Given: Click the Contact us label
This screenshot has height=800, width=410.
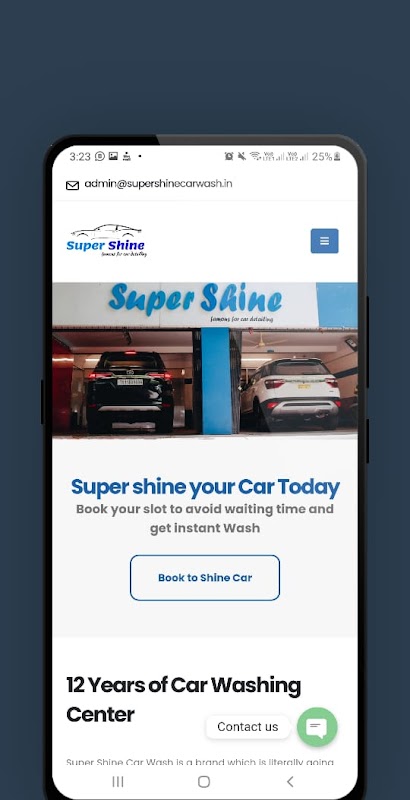Looking at the screenshot, I should (x=248, y=727).
